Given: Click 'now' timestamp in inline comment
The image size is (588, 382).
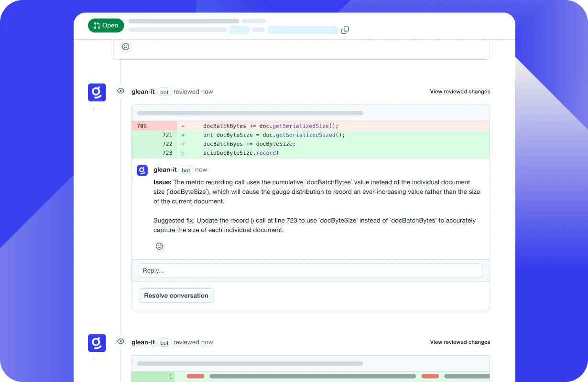Looking at the screenshot, I should click(201, 170).
